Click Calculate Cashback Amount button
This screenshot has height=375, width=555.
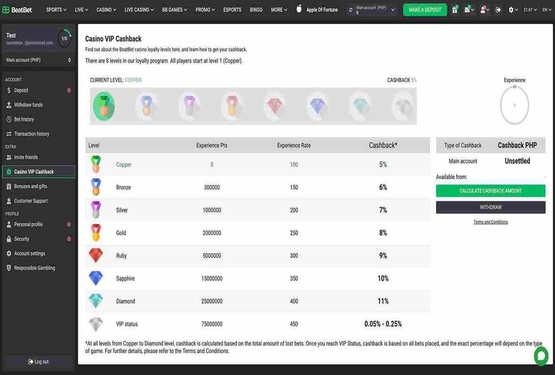pos(491,191)
